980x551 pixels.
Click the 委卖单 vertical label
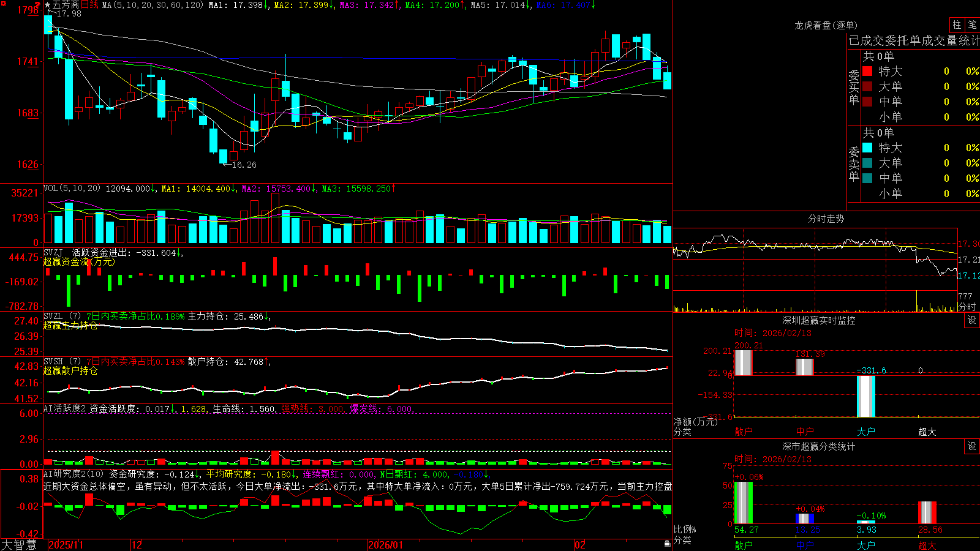click(x=854, y=163)
